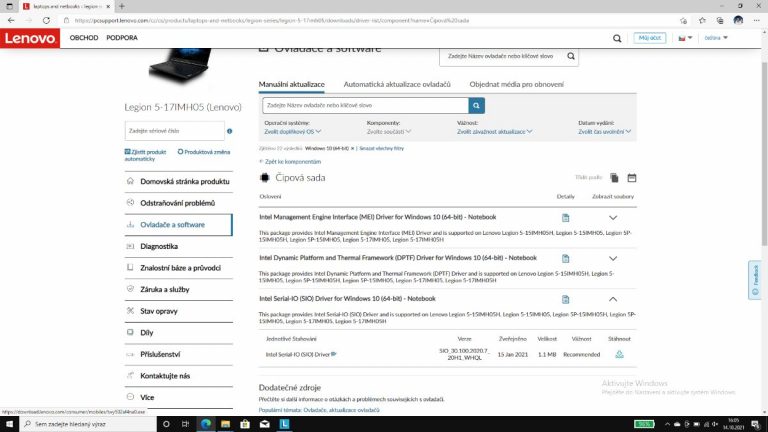Select Diagnostika in the sidebar

click(159, 246)
